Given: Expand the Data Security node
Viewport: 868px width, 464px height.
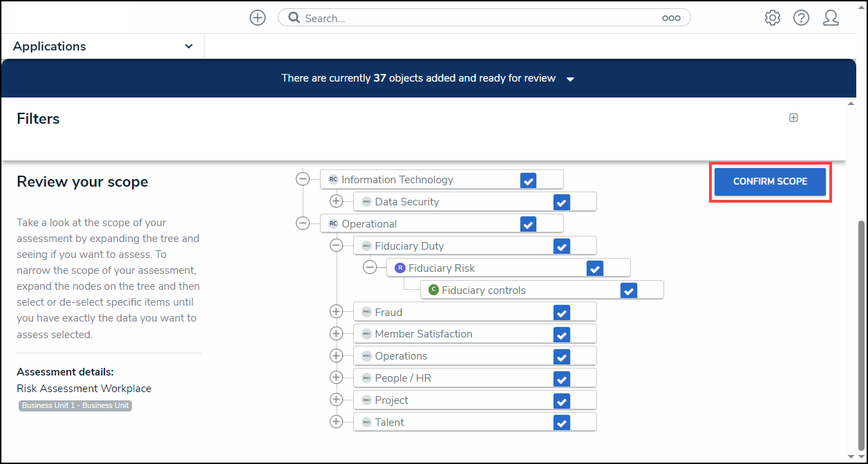Looking at the screenshot, I should (337, 201).
